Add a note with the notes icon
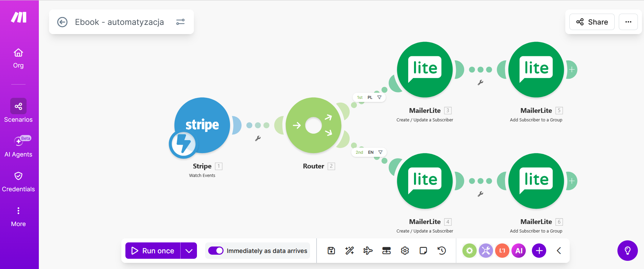The image size is (644, 269). point(423,251)
